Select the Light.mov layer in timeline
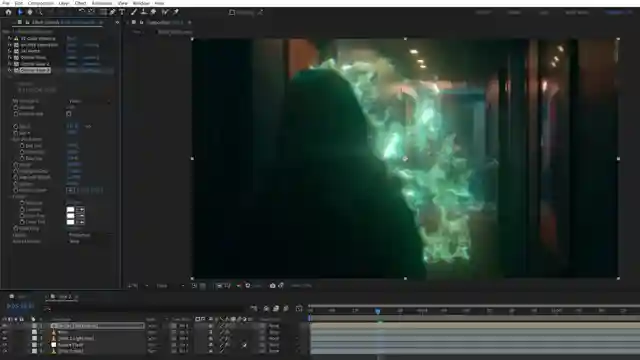The width and height of the screenshot is (640, 360). pyautogui.click(x=76, y=338)
